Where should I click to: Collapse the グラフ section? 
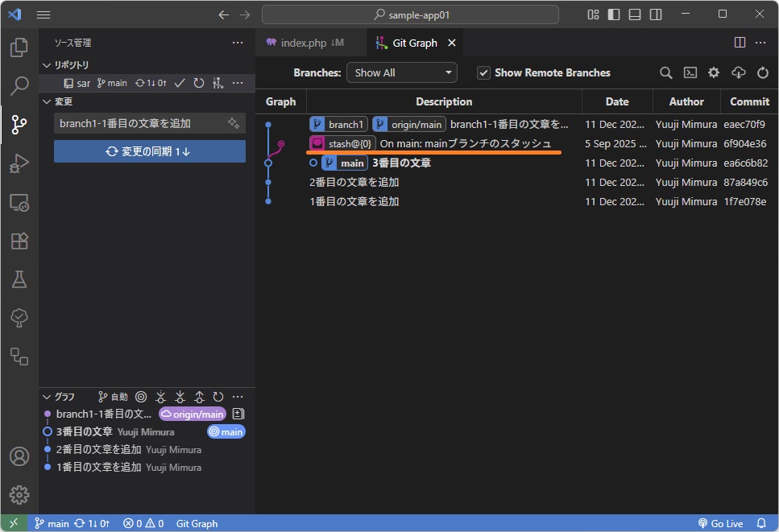click(x=48, y=397)
